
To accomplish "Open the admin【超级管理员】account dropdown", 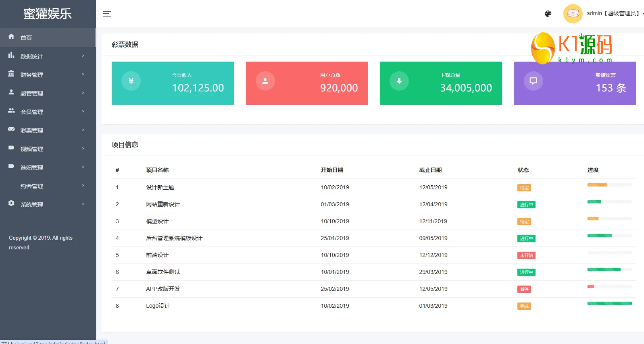I will pos(615,14).
